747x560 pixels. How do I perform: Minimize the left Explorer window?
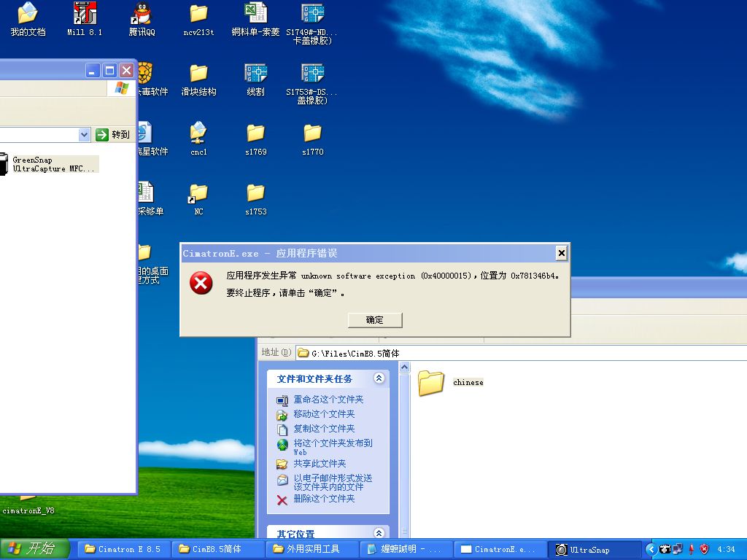(x=93, y=71)
